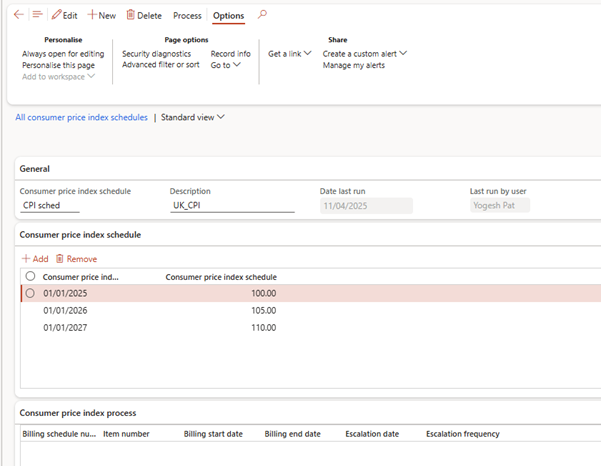Delete the record using trash button
The image size is (601, 466).
pos(144,15)
